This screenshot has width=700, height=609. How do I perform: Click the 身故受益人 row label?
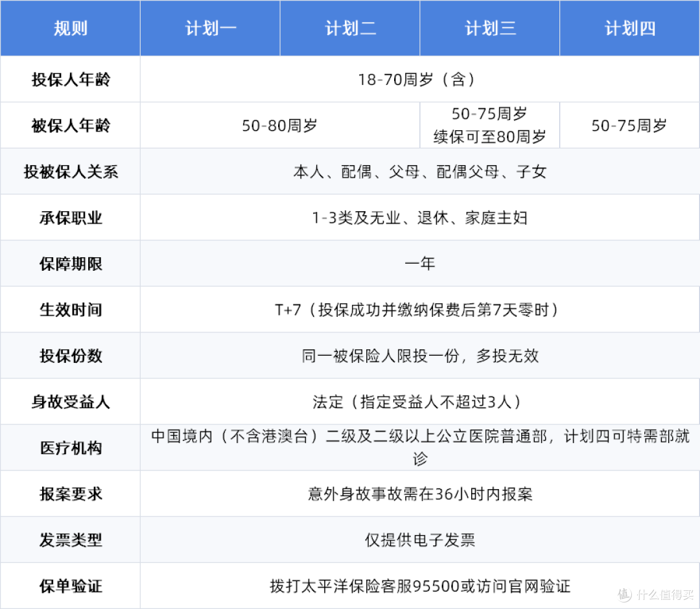(71, 402)
